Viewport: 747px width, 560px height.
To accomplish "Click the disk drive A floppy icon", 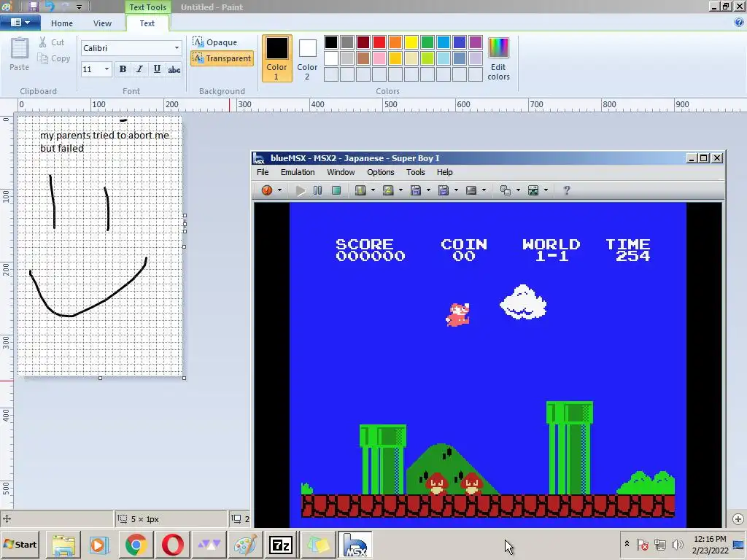I will pyautogui.click(x=415, y=190).
